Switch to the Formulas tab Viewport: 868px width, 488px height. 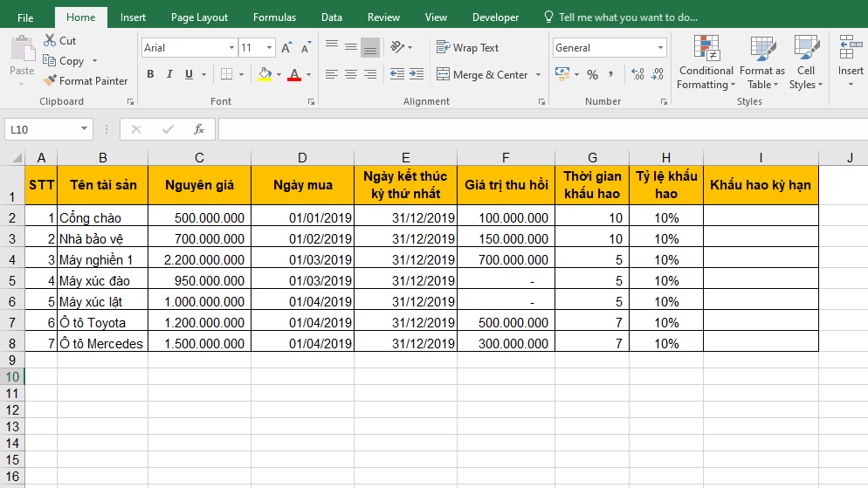click(x=274, y=17)
